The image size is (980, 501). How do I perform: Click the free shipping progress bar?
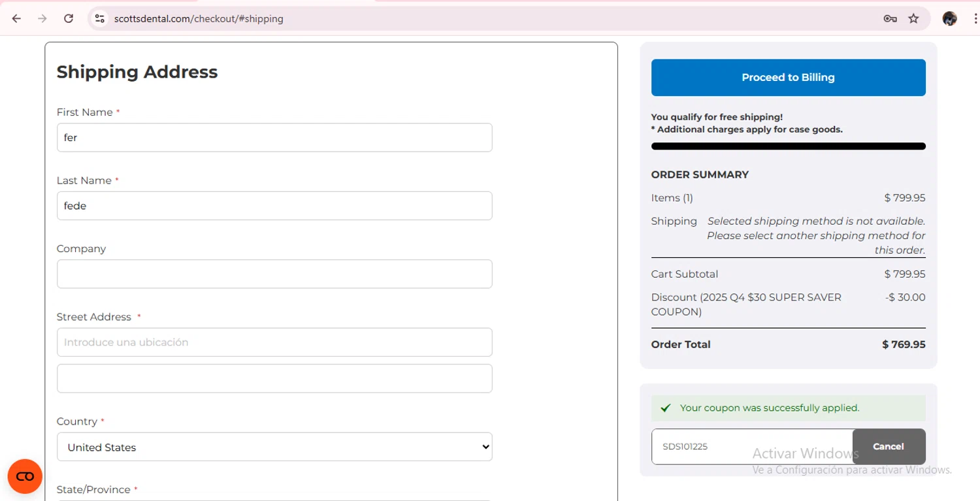pos(788,146)
